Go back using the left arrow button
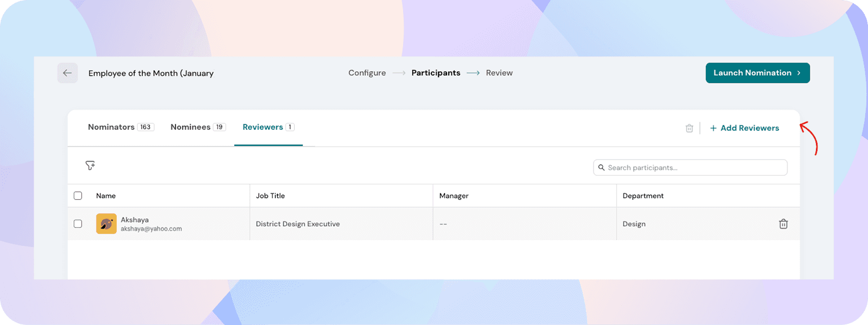Viewport: 868px width, 325px height. coord(67,73)
